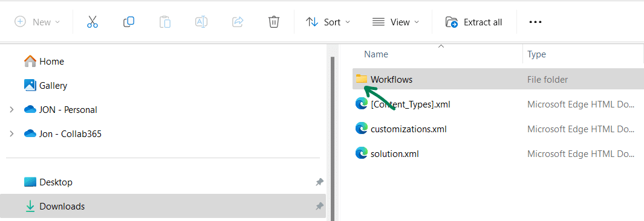This screenshot has width=644, height=221.
Task: Click the Rename icon
Action: point(201,22)
